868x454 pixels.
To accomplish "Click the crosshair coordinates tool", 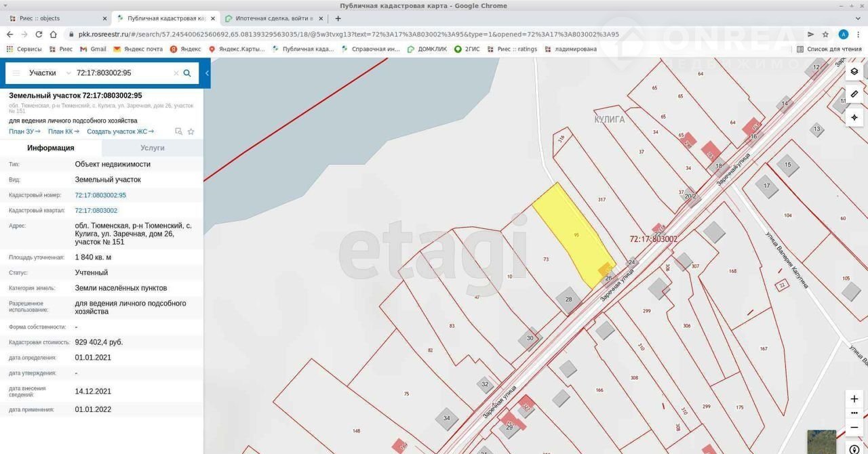I will coord(854,117).
